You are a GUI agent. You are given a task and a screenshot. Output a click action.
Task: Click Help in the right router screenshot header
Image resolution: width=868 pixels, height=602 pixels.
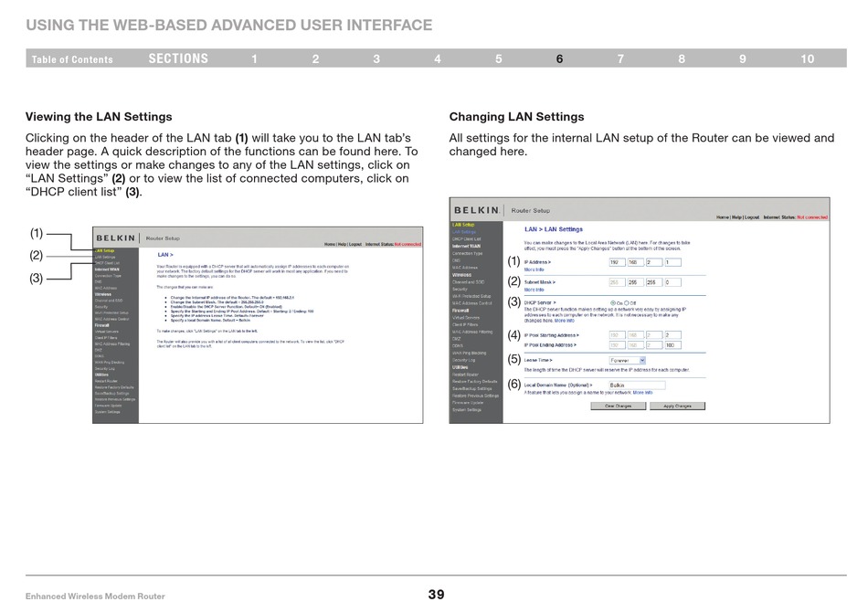click(x=736, y=217)
